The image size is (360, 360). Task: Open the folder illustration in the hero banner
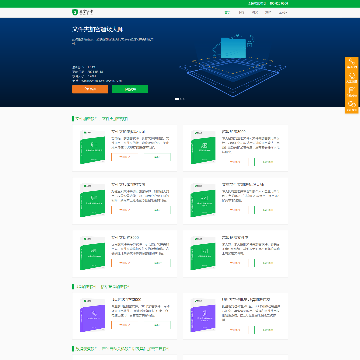(x=233, y=48)
